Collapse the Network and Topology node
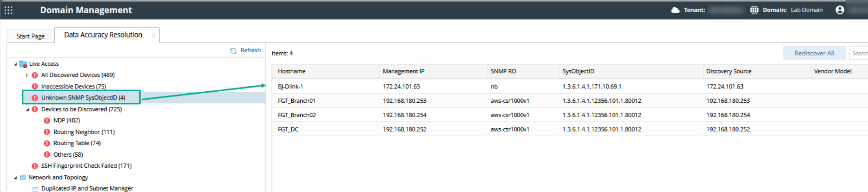Screen dimensions: 868x192 click(16, 178)
